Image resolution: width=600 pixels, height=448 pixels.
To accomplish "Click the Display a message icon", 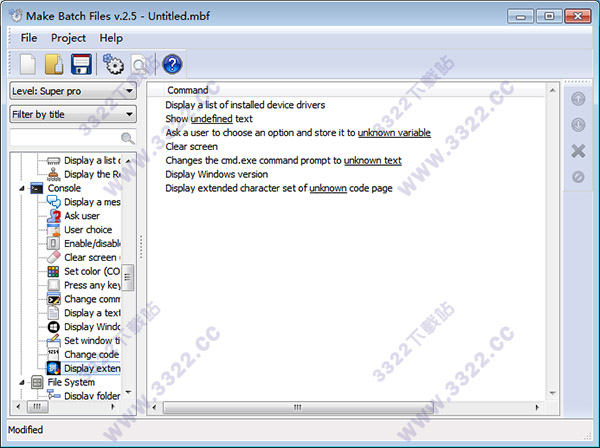I will tap(53, 202).
